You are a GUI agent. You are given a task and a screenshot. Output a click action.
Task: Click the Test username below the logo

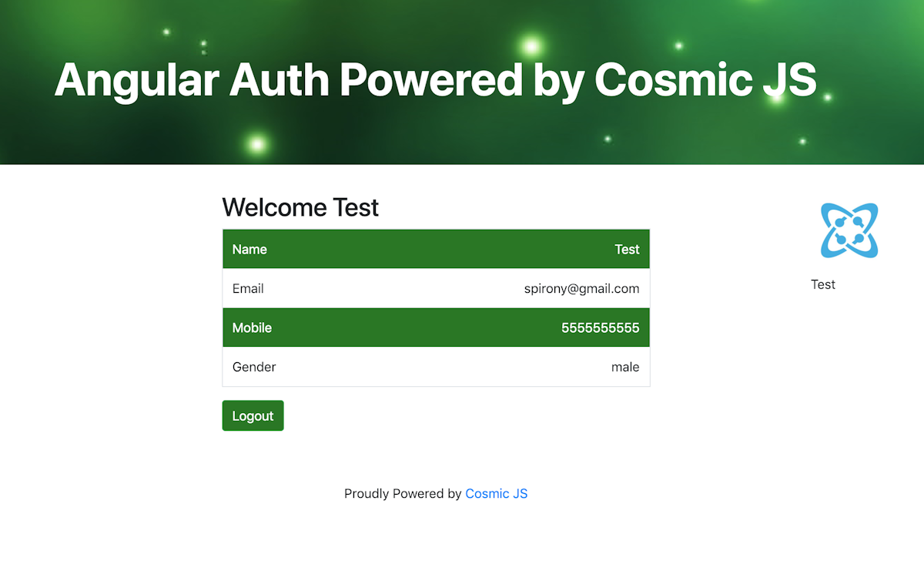click(x=822, y=285)
